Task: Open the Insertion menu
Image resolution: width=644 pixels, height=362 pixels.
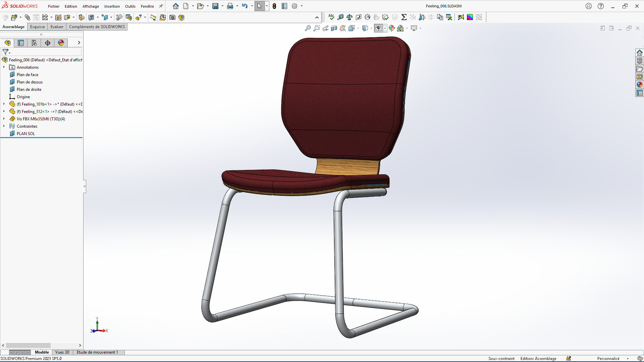Action: [112, 6]
